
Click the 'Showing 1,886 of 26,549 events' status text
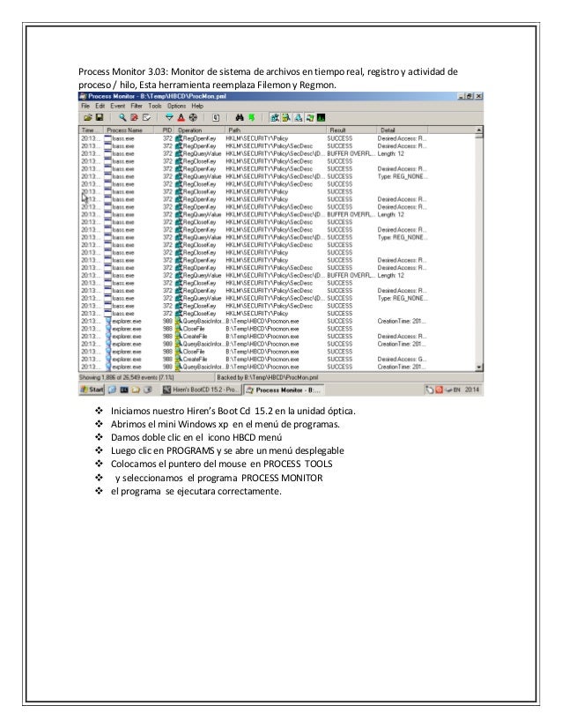pyautogui.click(x=127, y=377)
